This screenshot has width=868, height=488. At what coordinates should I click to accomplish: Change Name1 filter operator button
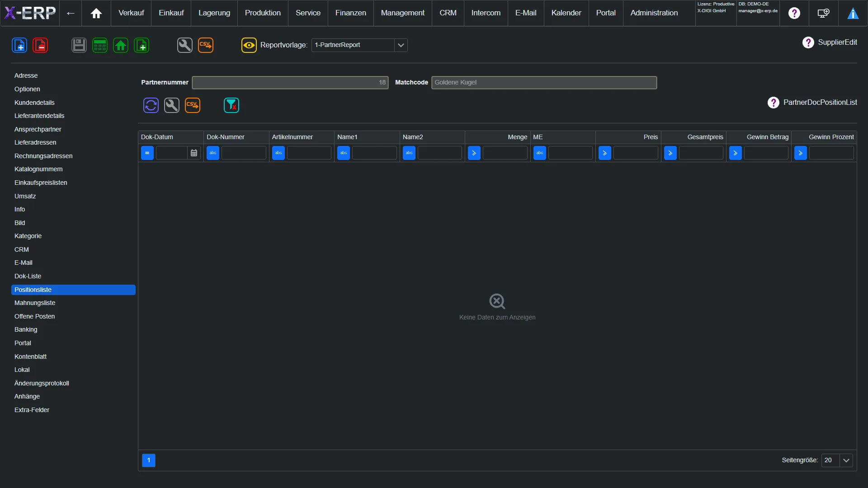344,153
